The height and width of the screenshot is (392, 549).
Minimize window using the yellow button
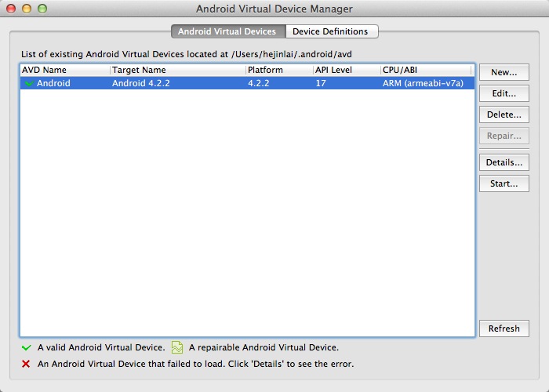click(27, 9)
